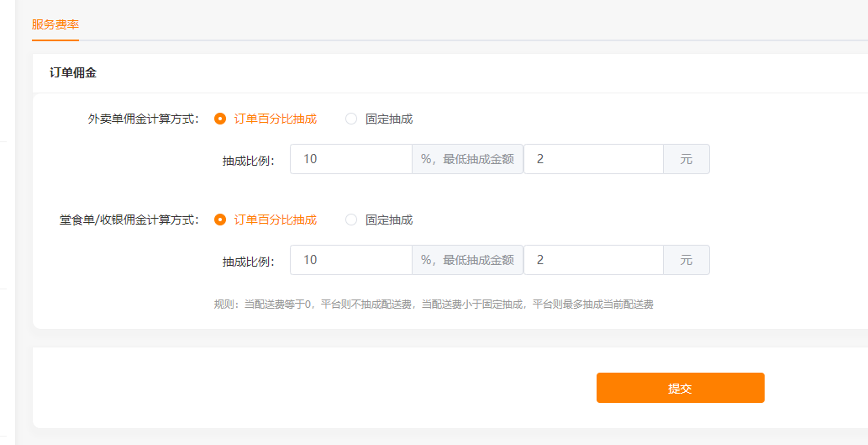Click the 抽成比例 label under 堂食单
This screenshot has height=445, width=868.
(249, 262)
